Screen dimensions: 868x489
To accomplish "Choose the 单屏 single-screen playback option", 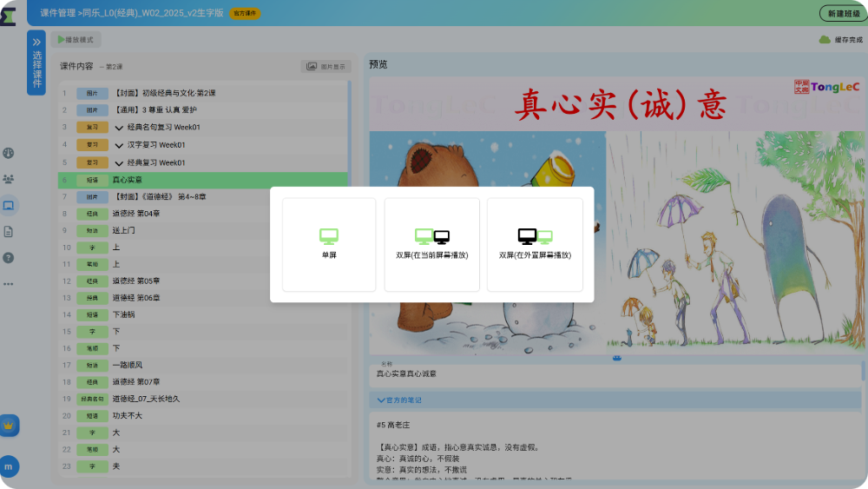I will (x=329, y=244).
